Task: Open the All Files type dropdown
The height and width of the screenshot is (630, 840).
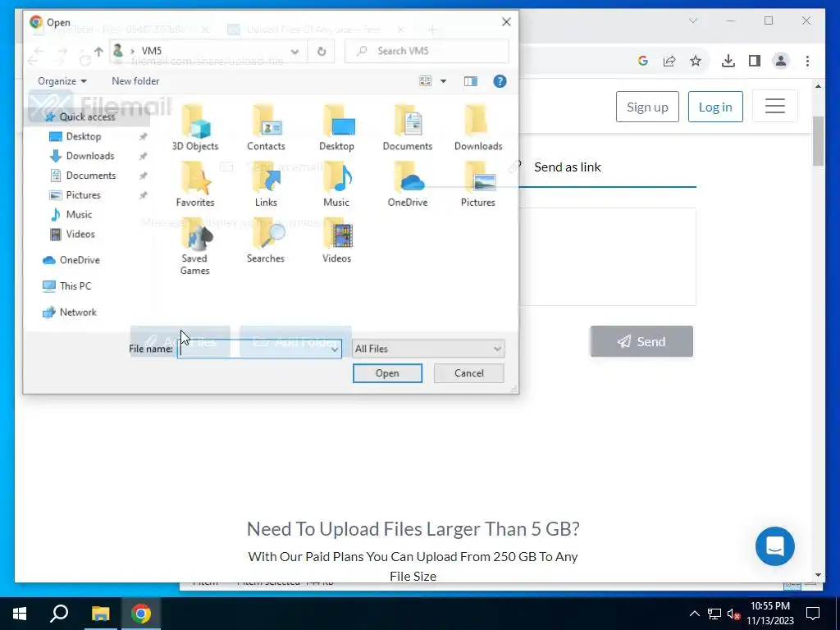Action: [428, 349]
